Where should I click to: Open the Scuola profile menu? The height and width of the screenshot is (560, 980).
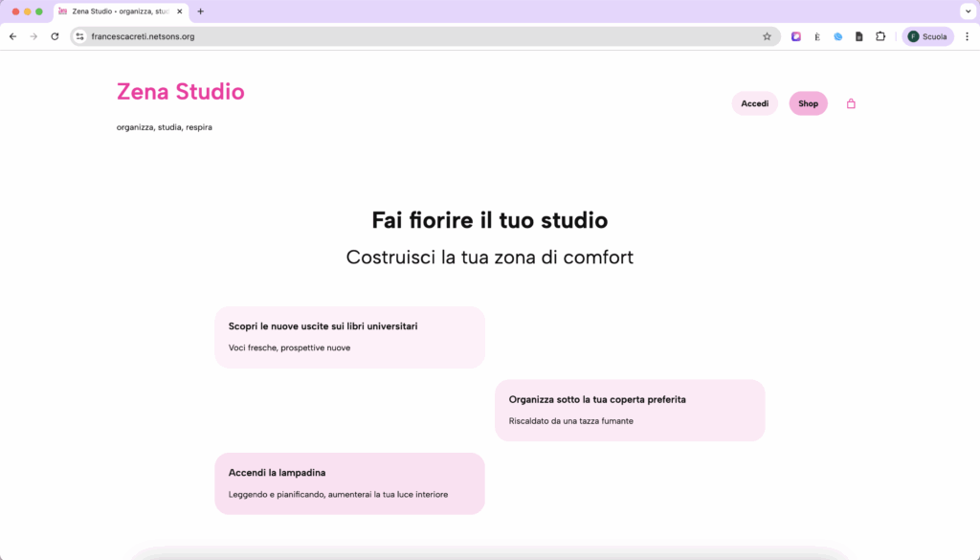(927, 36)
